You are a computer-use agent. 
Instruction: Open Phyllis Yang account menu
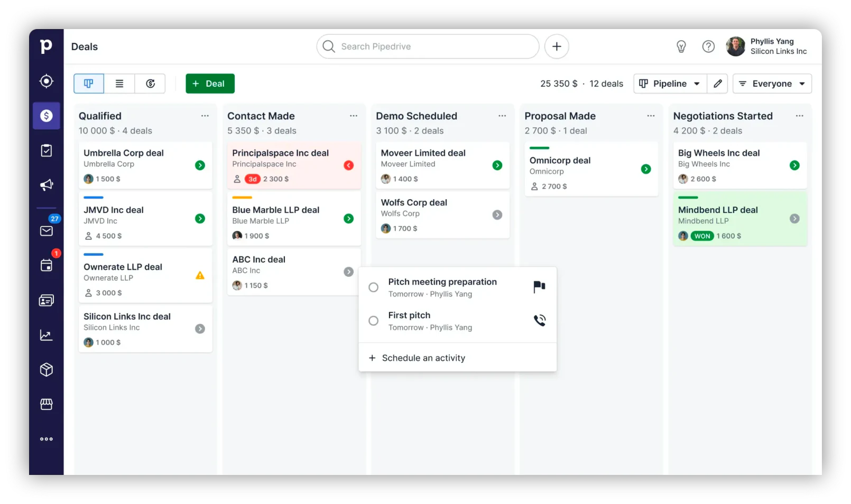(766, 46)
